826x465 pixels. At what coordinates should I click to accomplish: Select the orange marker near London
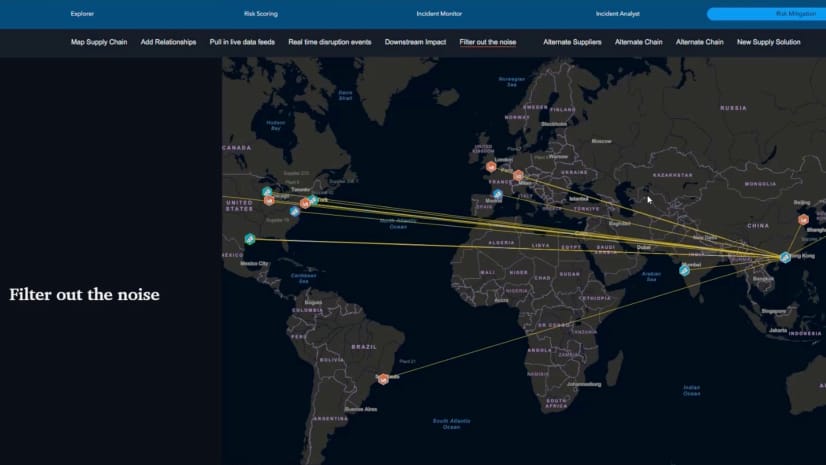click(491, 167)
